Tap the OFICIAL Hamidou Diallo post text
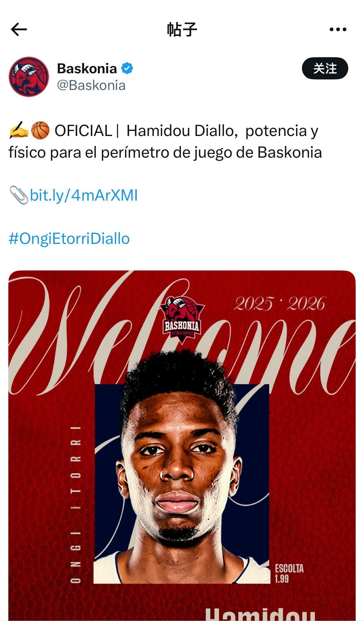 click(x=165, y=141)
